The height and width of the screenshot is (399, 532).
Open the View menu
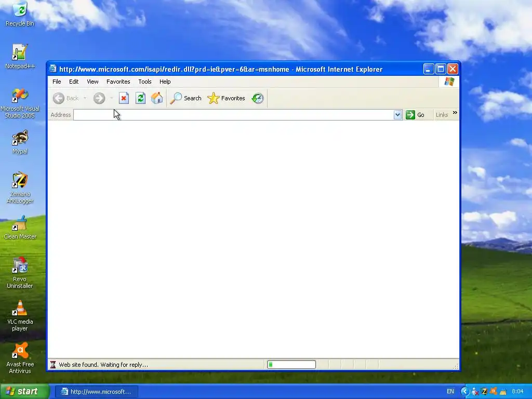pos(92,82)
